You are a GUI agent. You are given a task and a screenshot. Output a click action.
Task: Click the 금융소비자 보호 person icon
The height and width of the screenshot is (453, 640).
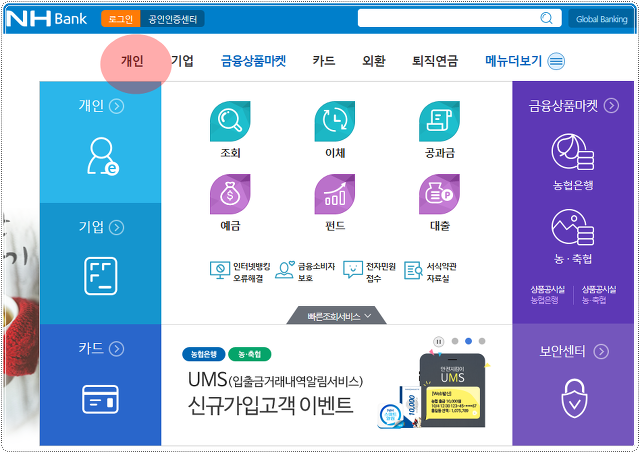coord(284,270)
